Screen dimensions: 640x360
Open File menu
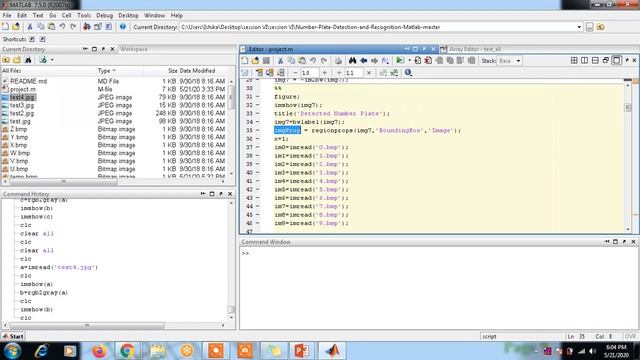coord(7,16)
